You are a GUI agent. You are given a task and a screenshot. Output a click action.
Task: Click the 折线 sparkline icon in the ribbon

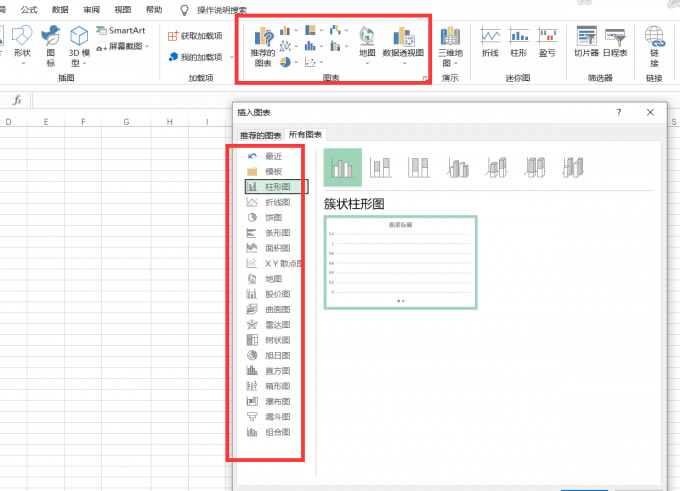tap(490, 43)
